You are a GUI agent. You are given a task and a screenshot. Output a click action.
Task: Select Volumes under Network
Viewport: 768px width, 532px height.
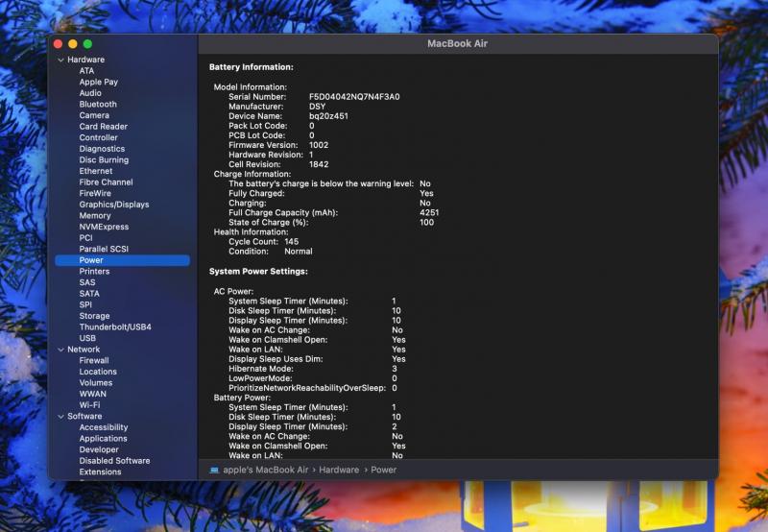click(95, 382)
